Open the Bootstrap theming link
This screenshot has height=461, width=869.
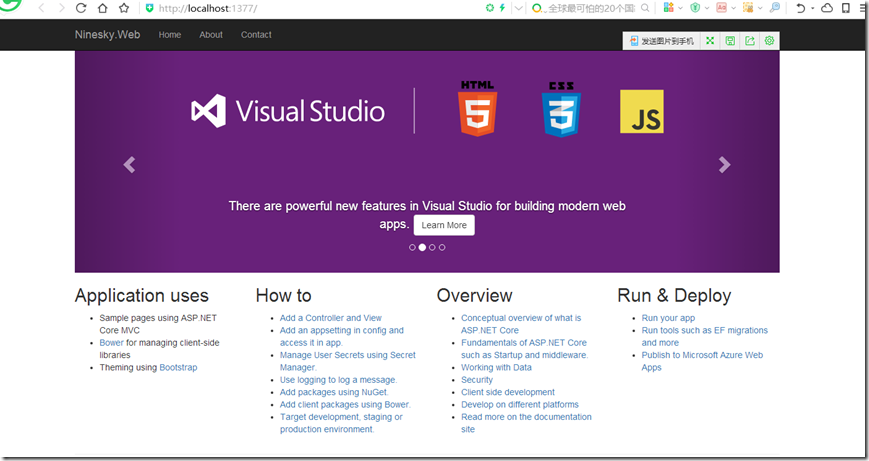[178, 367]
